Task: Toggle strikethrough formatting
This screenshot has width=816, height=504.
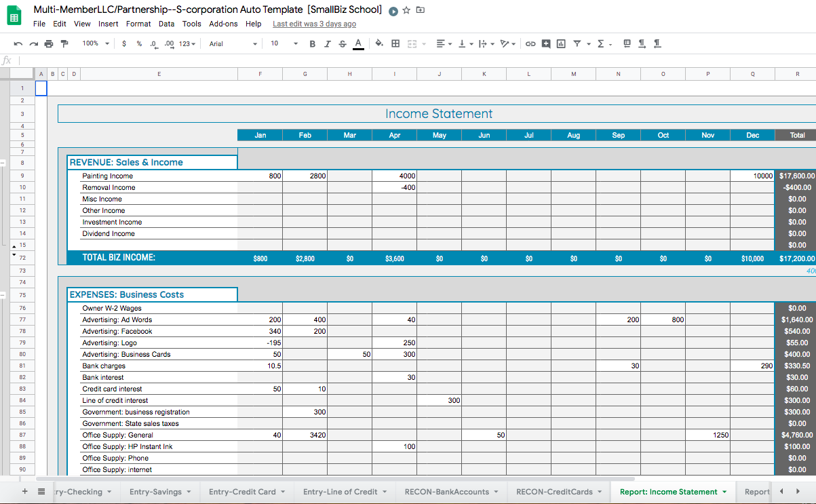Action: point(342,43)
